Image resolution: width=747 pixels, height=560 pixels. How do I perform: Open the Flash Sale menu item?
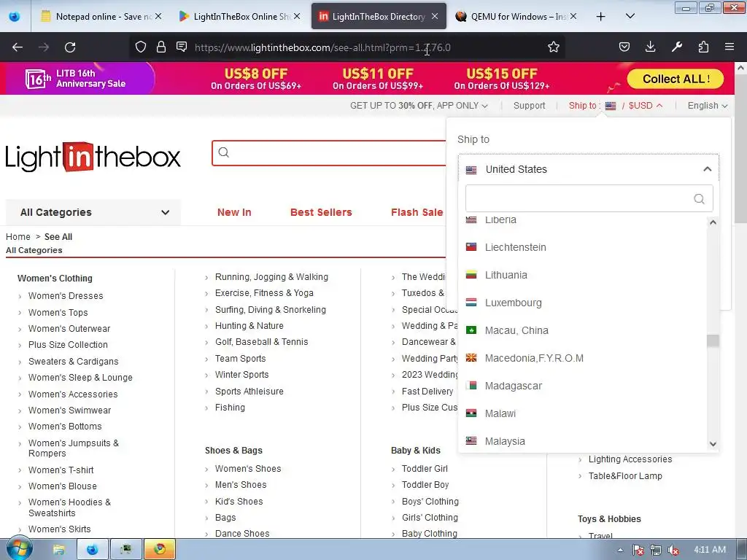coord(417,212)
